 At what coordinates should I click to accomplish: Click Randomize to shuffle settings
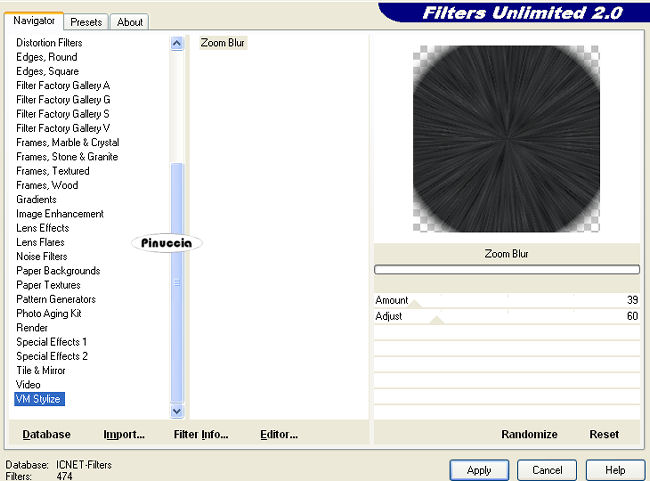click(x=529, y=434)
